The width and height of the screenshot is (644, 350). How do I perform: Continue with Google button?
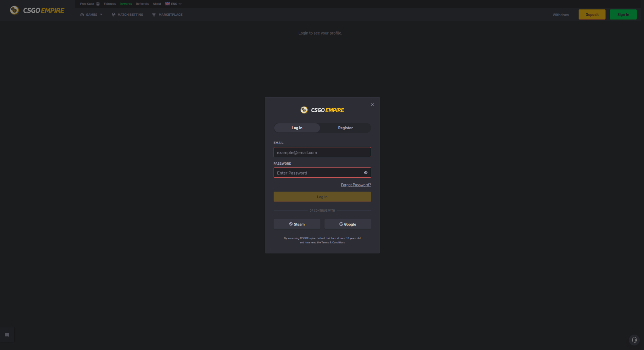[347, 224]
